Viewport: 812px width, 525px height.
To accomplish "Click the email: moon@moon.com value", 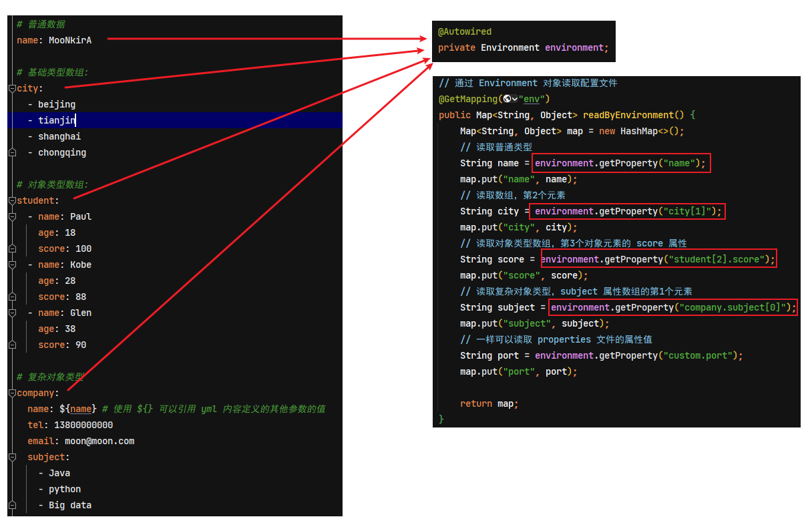I will point(99,441).
